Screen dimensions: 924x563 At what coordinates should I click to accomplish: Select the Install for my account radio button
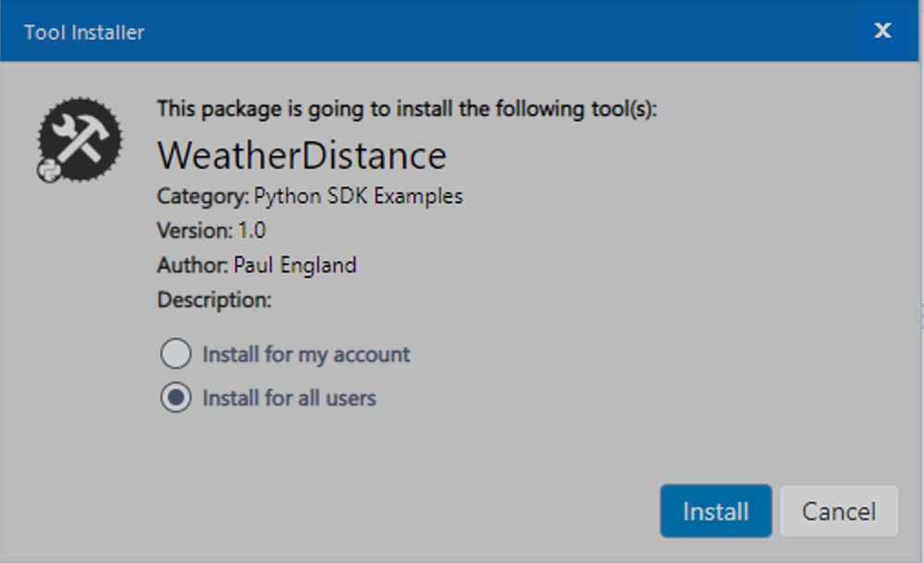pos(176,354)
